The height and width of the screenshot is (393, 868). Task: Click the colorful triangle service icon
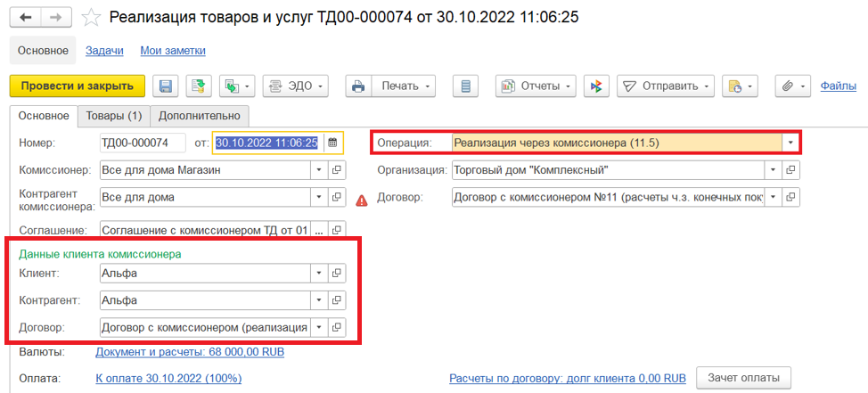pyautogui.click(x=596, y=86)
